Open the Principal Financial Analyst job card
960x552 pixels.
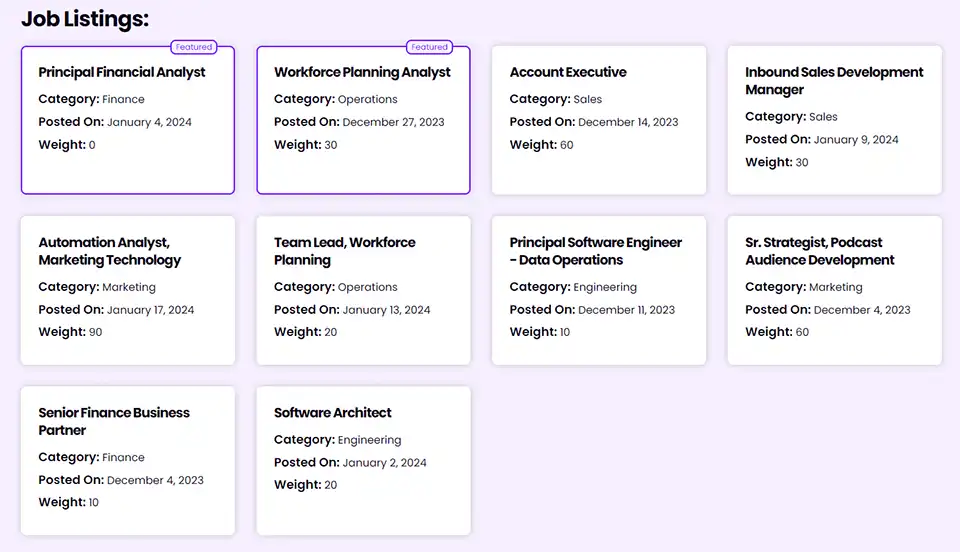(128, 120)
